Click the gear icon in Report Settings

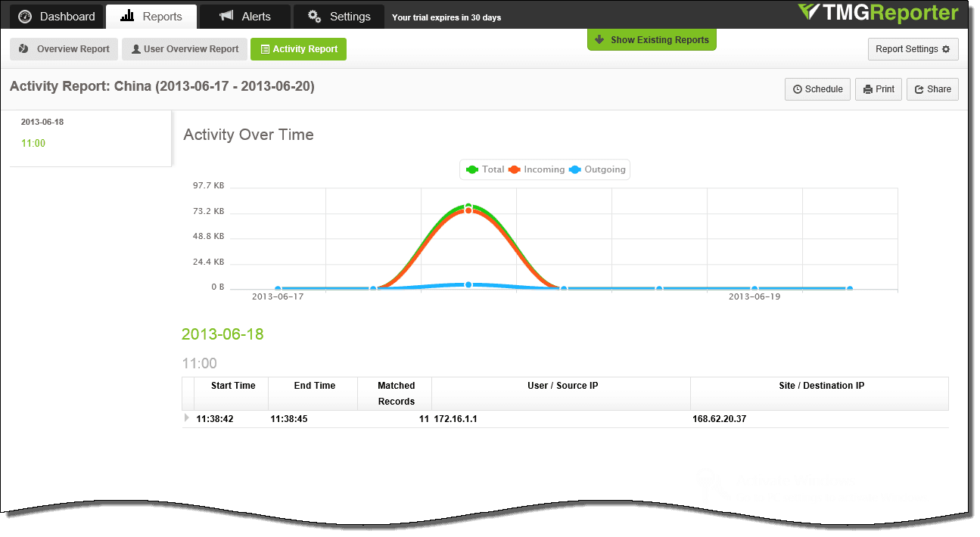(946, 49)
